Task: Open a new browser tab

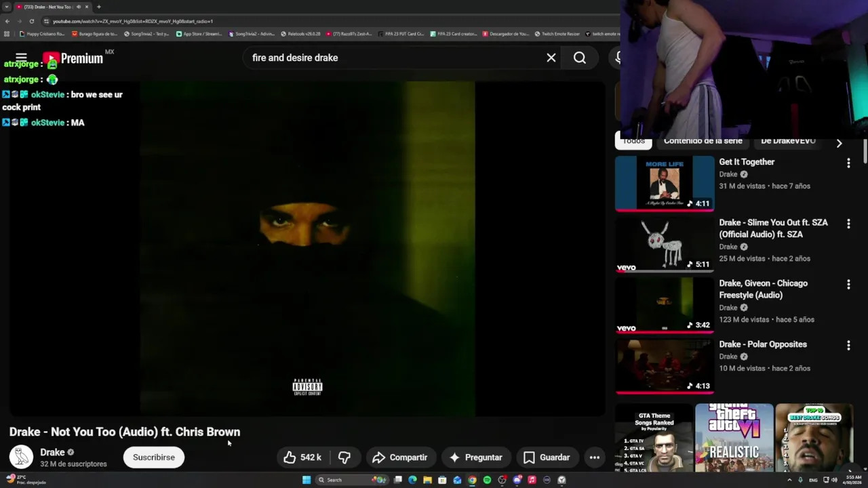Action: tap(99, 7)
